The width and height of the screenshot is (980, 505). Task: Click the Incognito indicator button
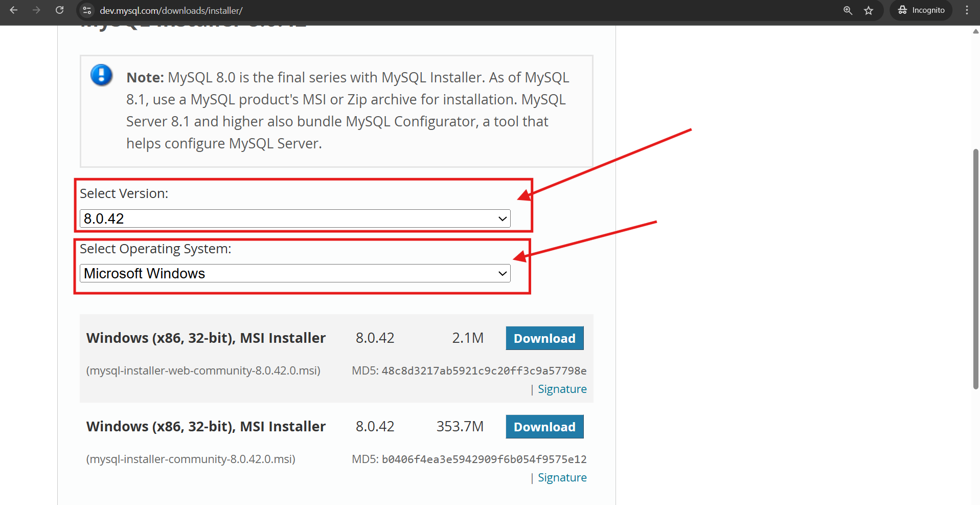pyautogui.click(x=921, y=10)
